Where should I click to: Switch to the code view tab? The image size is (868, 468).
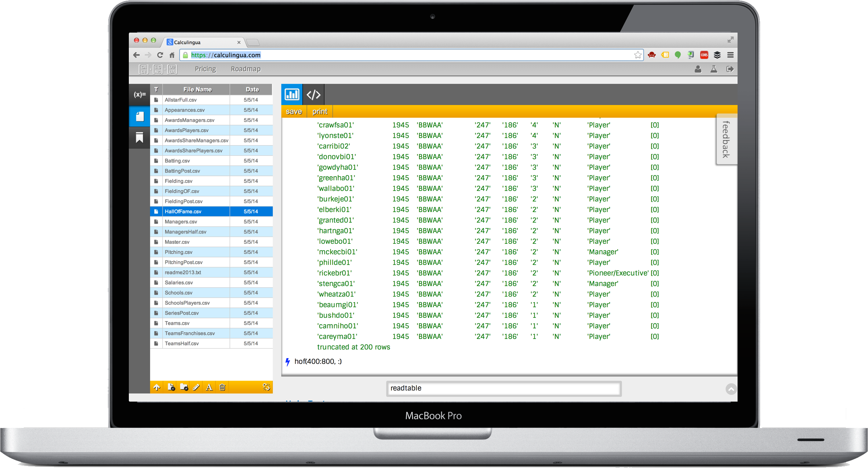314,95
